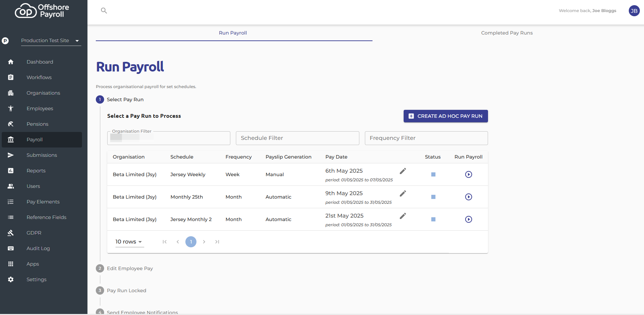This screenshot has height=315, width=644.
Task: Navigate to Employees
Action: coord(42,108)
